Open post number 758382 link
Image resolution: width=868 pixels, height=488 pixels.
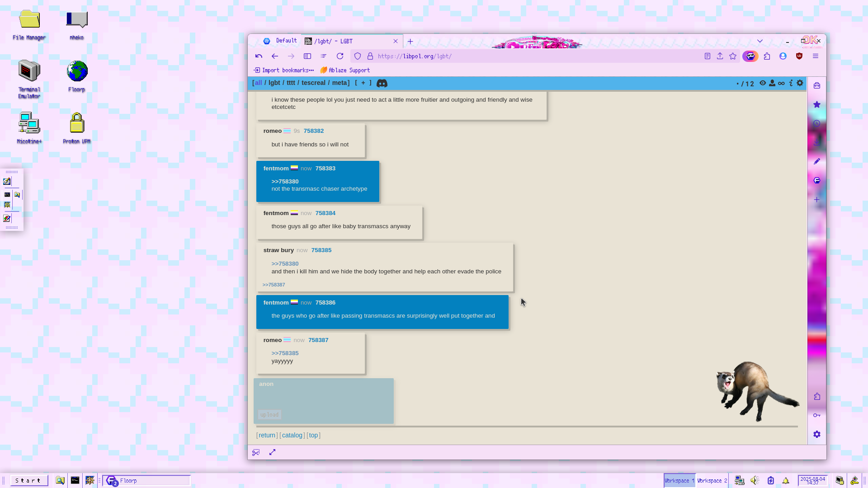314,131
